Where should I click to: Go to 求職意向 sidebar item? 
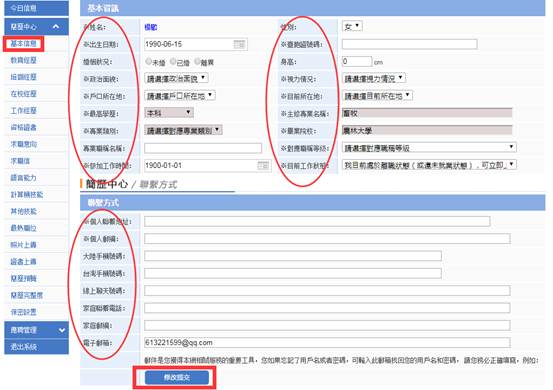pyautogui.click(x=24, y=144)
